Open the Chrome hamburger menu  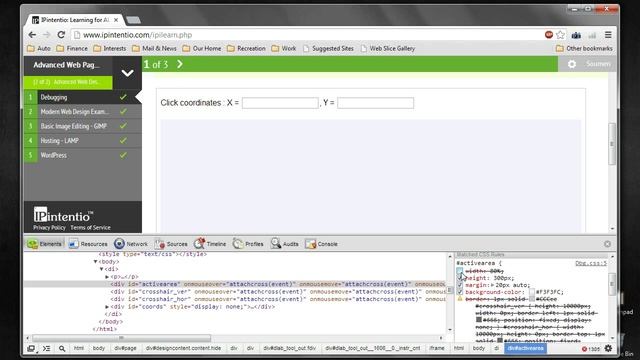click(x=608, y=35)
